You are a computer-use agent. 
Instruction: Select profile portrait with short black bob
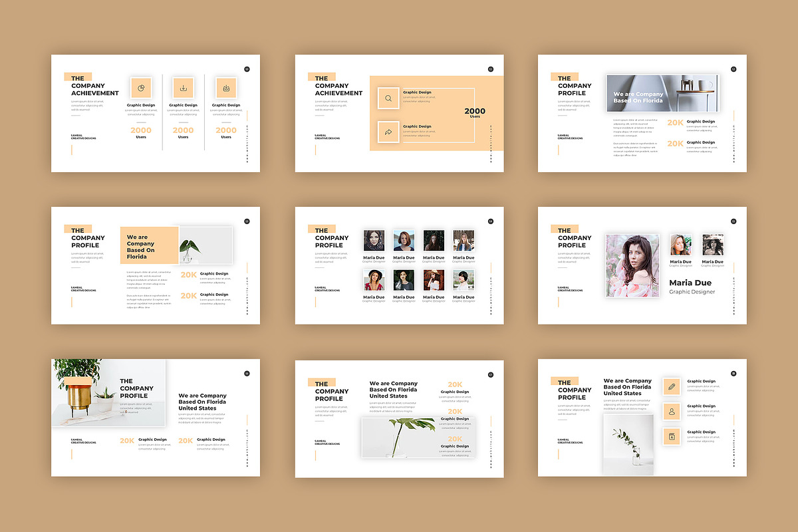pyautogui.click(x=464, y=280)
